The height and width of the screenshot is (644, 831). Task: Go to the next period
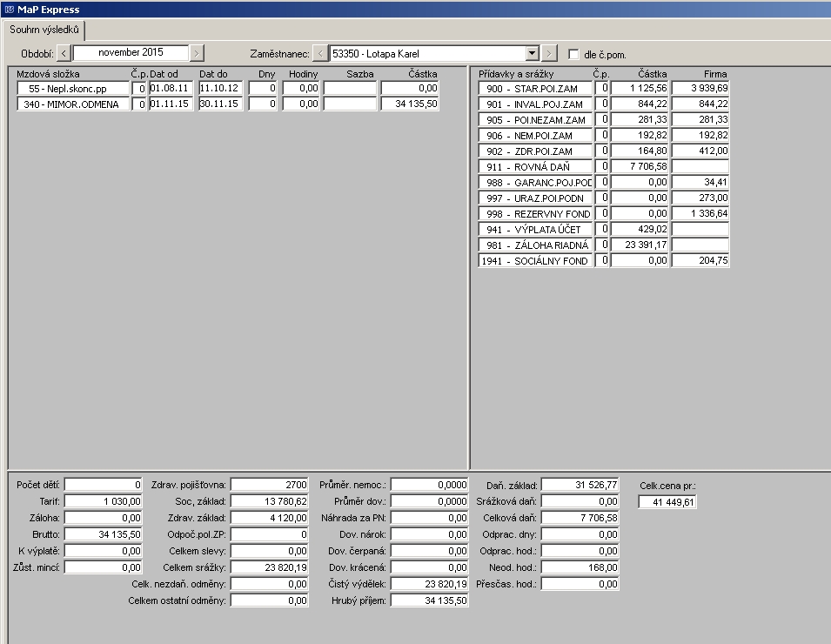[x=197, y=53]
